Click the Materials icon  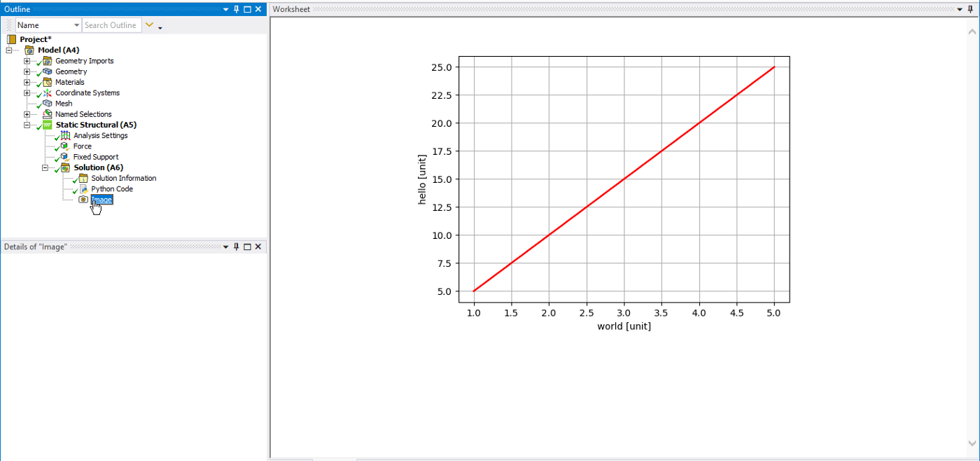point(48,82)
